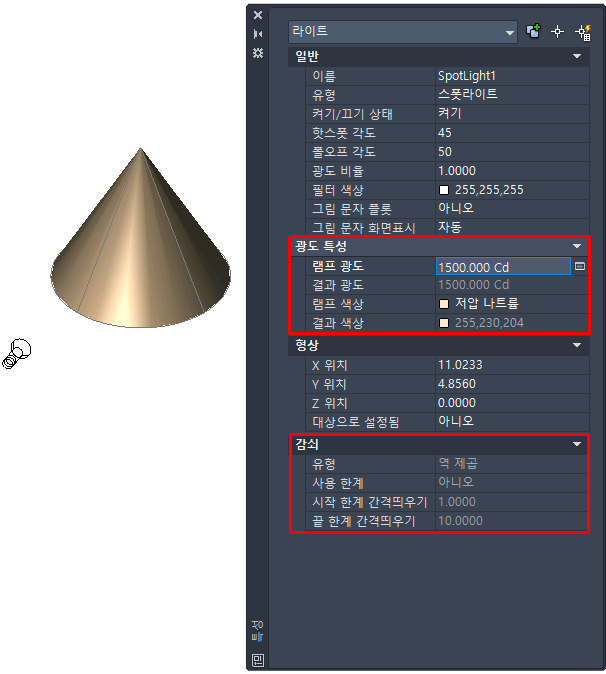Screen dimensions: 606x674
Task: Open the palette properties gear icon
Action: pos(258,53)
